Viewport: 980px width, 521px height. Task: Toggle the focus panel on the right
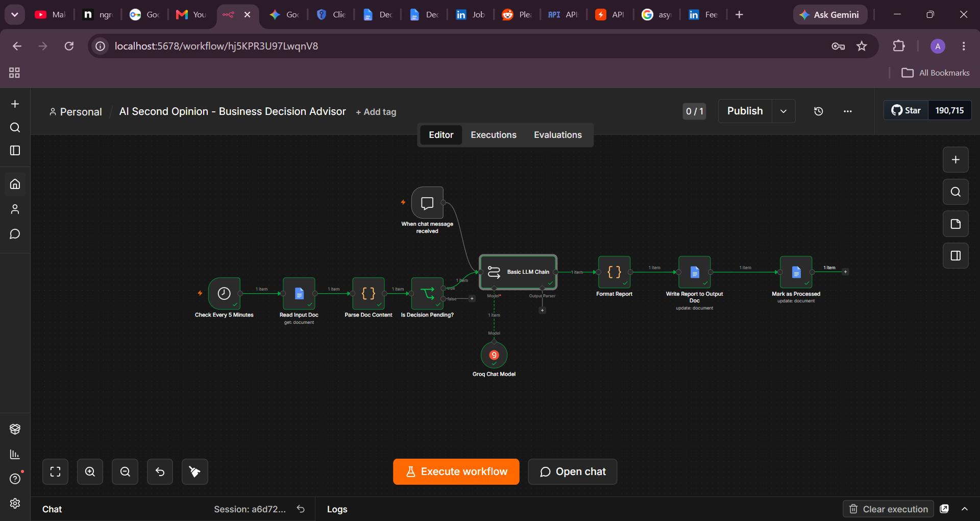pos(955,256)
